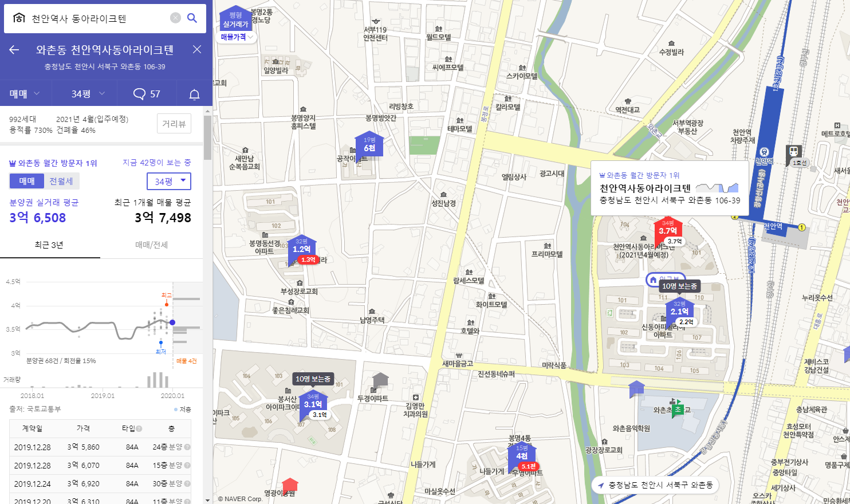Open the 거리뷰 street view button
This screenshot has height=504, width=850.
click(174, 124)
